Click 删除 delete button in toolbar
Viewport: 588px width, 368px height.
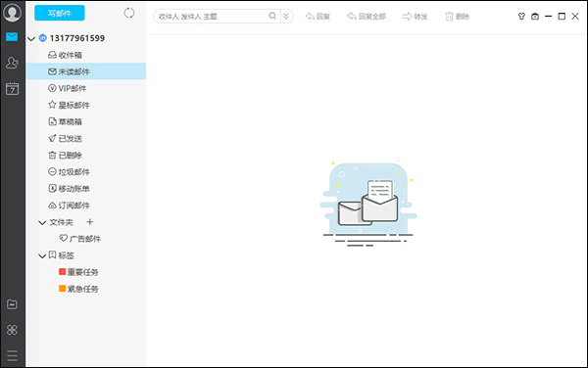click(457, 16)
